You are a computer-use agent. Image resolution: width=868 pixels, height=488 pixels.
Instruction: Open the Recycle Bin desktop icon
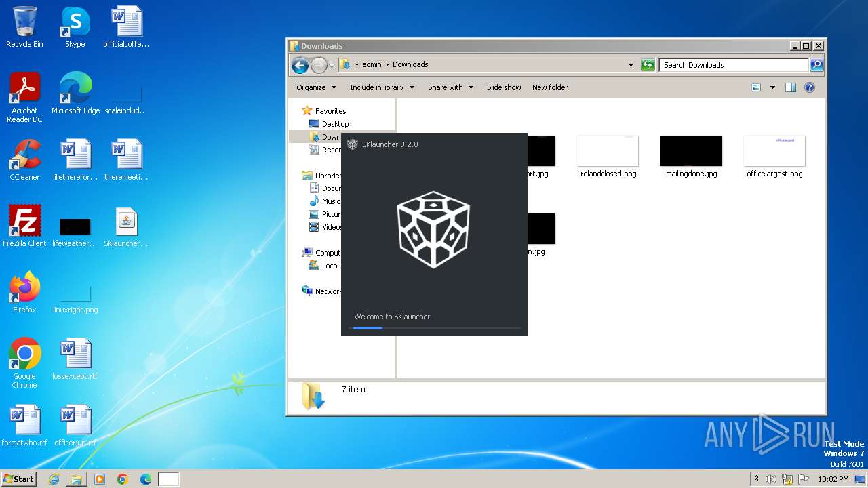tap(24, 28)
